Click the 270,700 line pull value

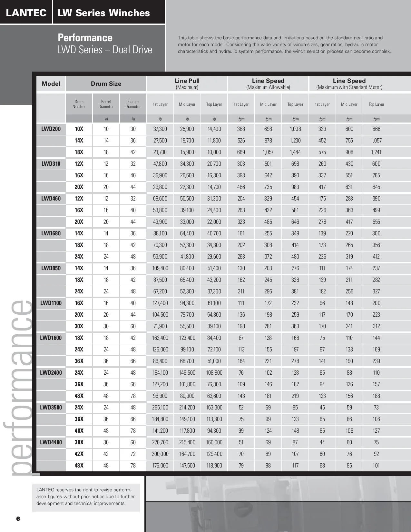[x=160, y=442]
